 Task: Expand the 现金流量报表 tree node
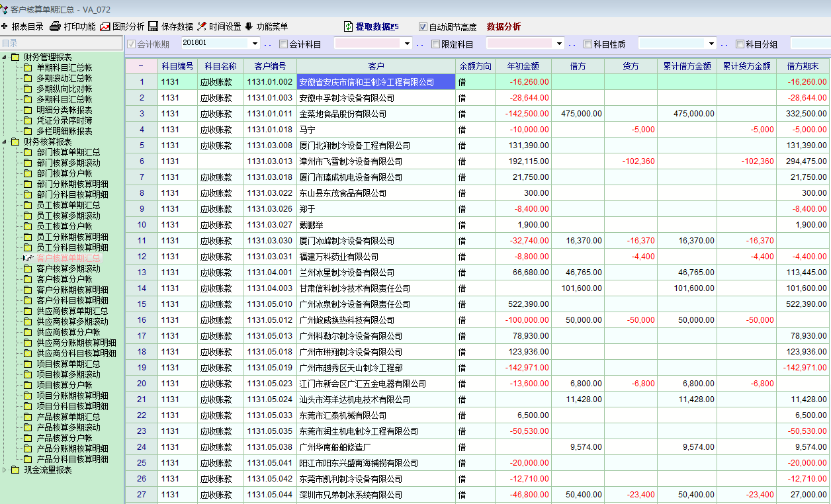pos(5,470)
